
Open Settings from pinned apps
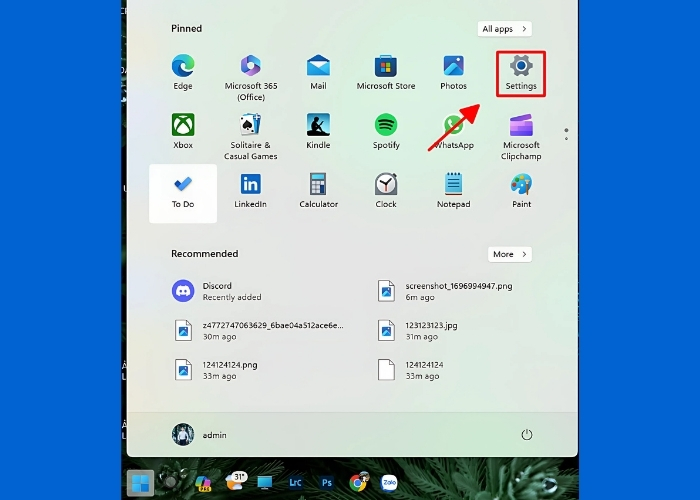pos(521,73)
